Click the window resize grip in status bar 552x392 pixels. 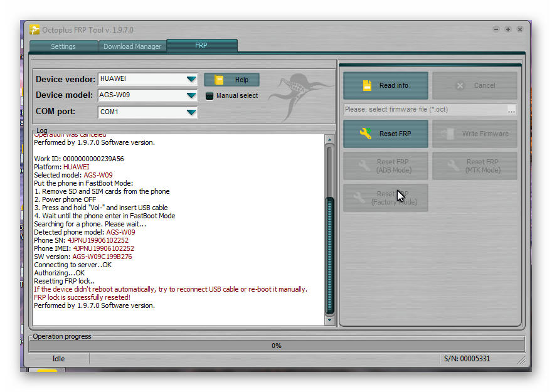point(521,360)
